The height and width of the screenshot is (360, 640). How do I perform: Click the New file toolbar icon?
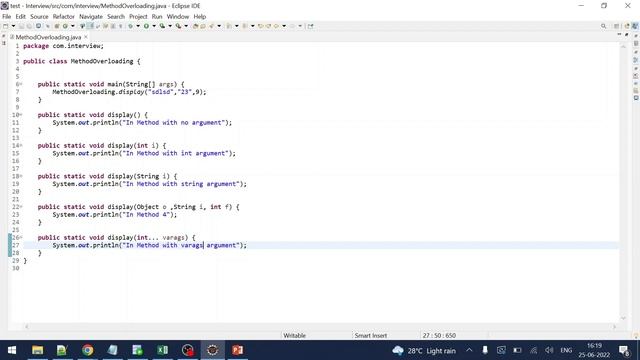pyautogui.click(x=5, y=26)
